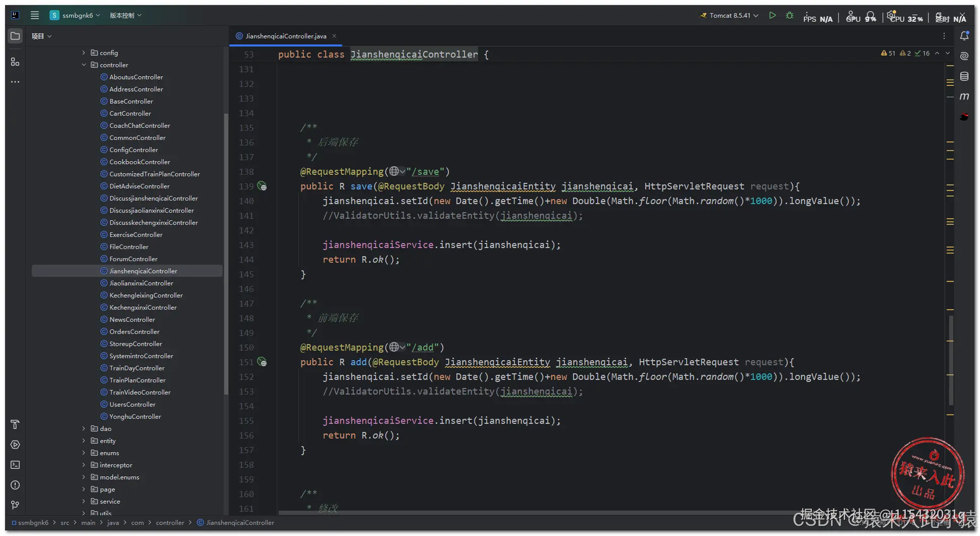This screenshot has width=980, height=536.
Task: Open the Maven tool window
Action: 964,96
